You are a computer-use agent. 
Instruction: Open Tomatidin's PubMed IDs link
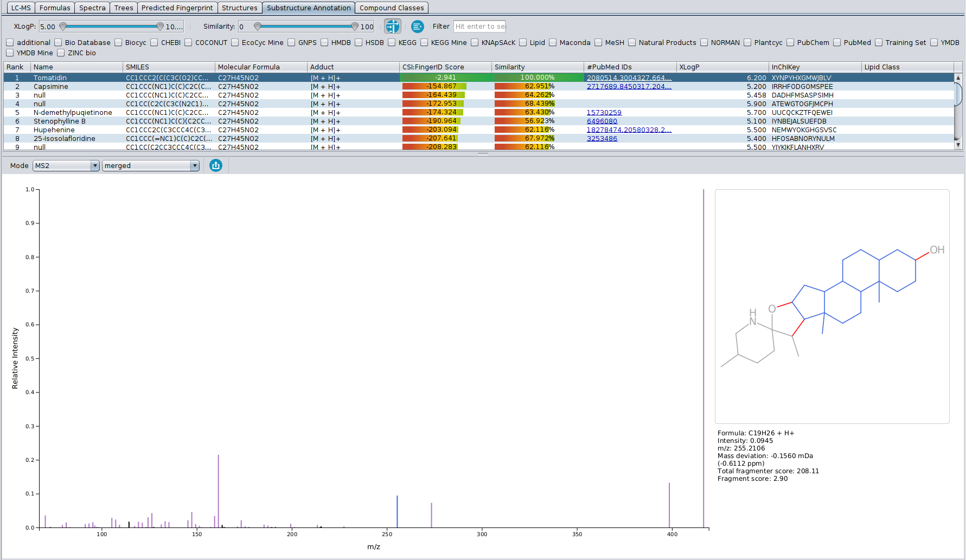coord(629,78)
